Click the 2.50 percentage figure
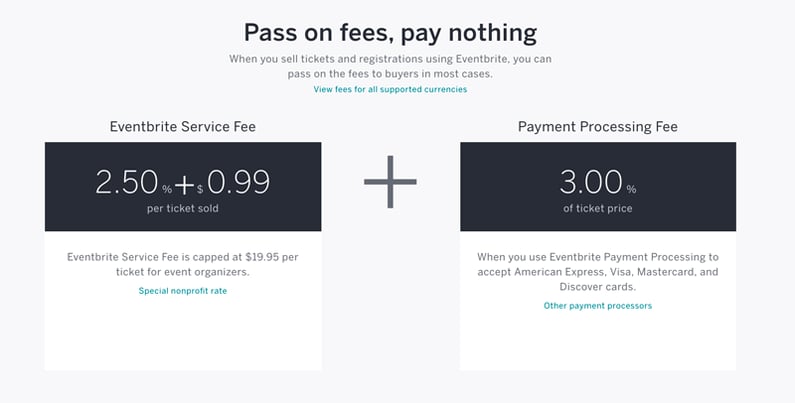 click(x=127, y=182)
